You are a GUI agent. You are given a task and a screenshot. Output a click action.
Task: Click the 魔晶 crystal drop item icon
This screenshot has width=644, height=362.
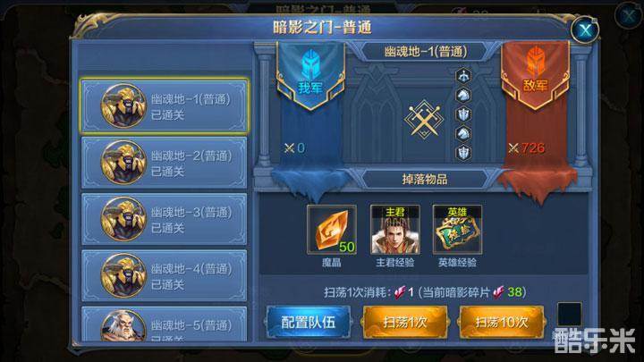[x=332, y=230]
